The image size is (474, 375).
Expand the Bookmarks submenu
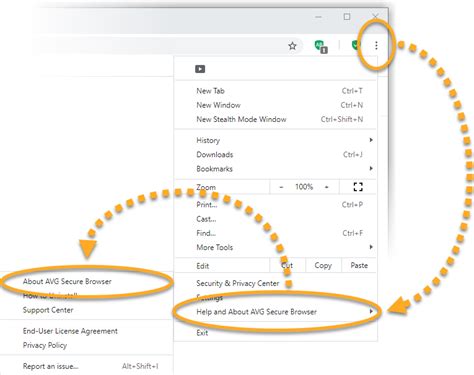coord(276,169)
